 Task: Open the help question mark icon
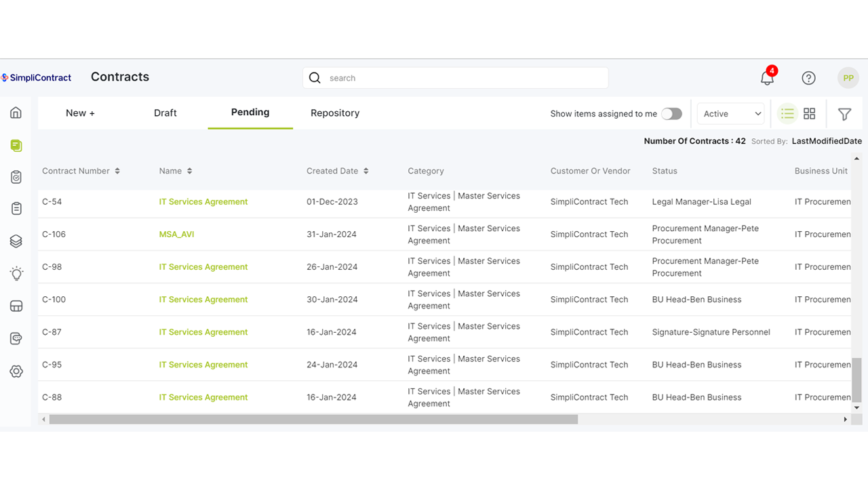808,78
